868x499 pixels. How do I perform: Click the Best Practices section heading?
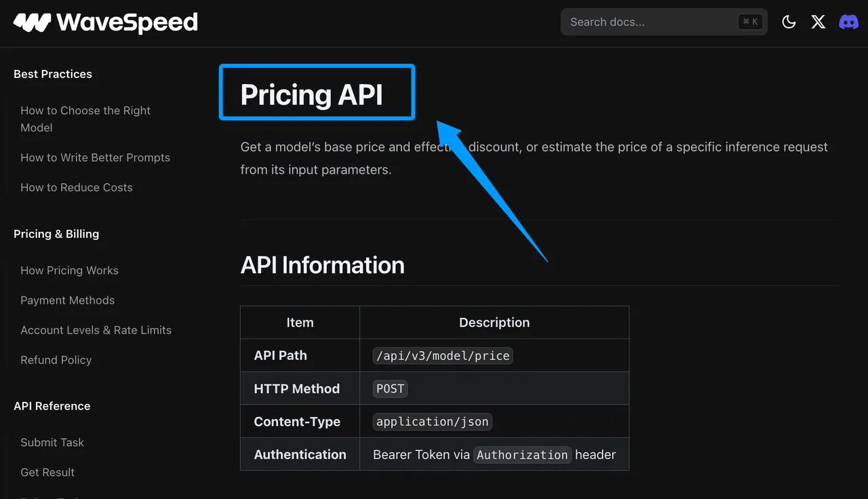tap(53, 74)
